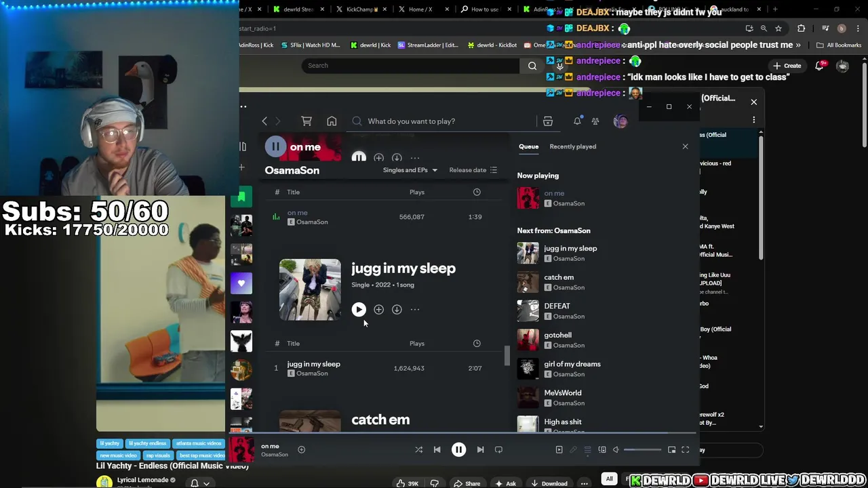Viewport: 868px width, 488px height.
Task: Switch to the Queue tab
Action: pos(528,146)
